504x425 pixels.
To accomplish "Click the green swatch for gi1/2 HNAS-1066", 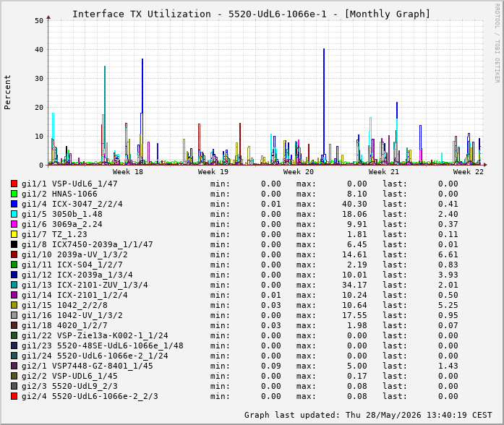I will click(14, 194).
